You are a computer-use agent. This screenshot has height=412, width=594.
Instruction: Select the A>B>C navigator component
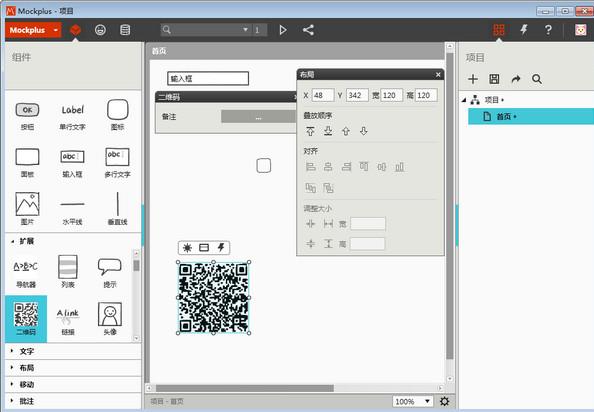[x=26, y=273]
